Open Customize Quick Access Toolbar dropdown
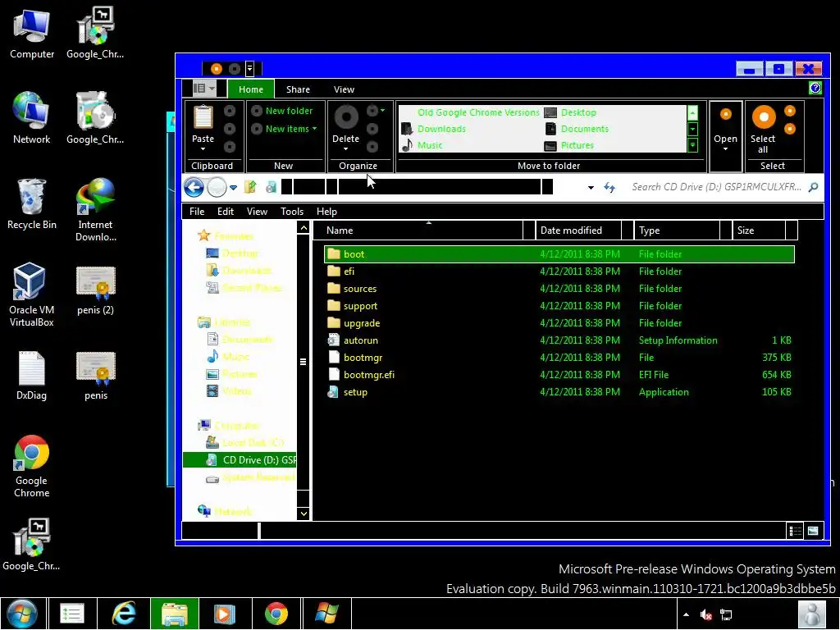The height and width of the screenshot is (630, 840). [249, 69]
